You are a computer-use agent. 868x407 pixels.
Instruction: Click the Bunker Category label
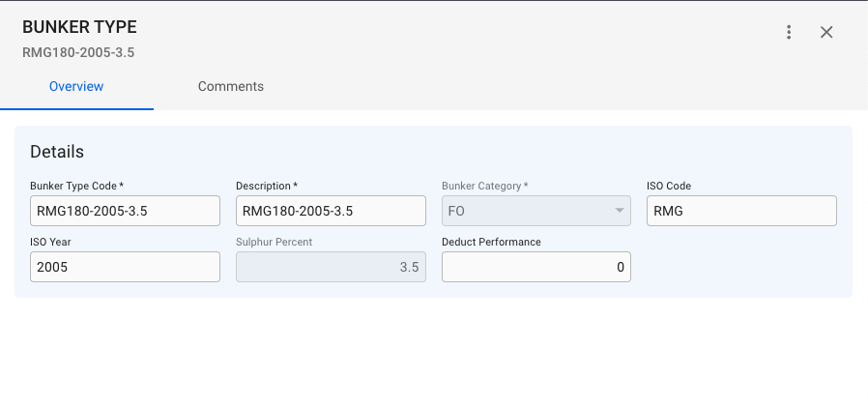pos(484,186)
